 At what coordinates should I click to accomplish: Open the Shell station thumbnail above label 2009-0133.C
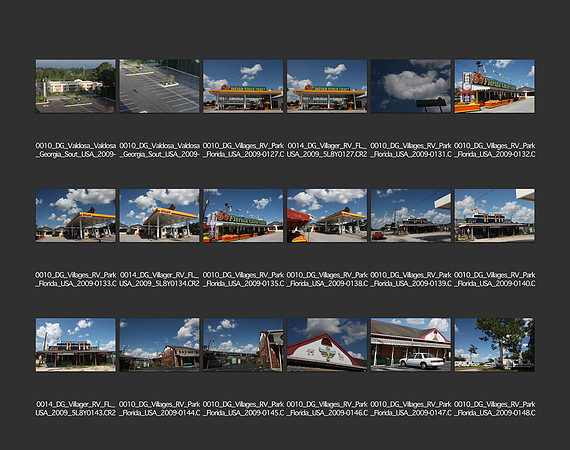point(76,216)
